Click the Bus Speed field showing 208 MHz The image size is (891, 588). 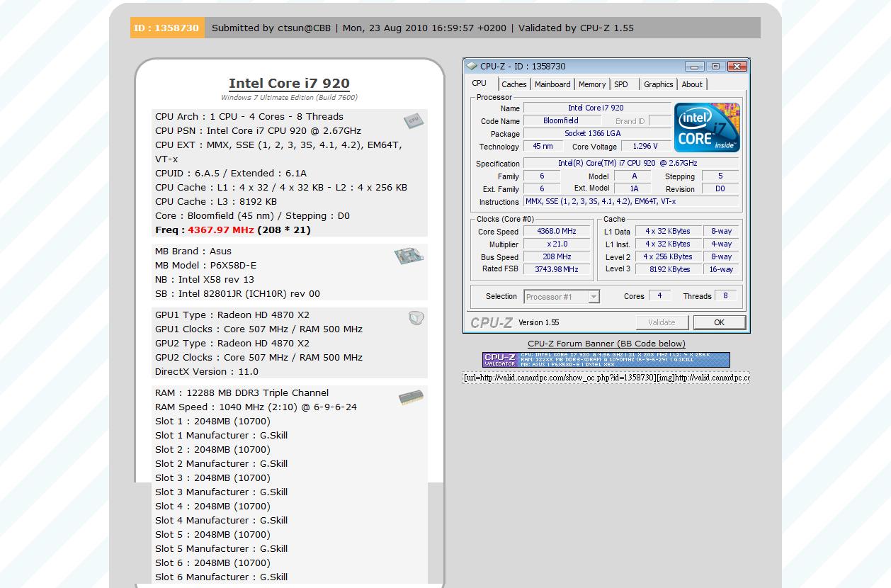coord(557,257)
